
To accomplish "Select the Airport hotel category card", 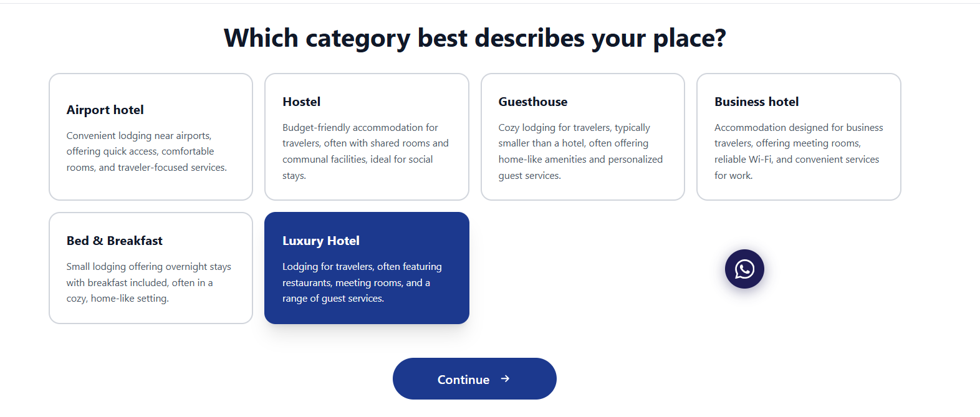I will pyautogui.click(x=151, y=137).
